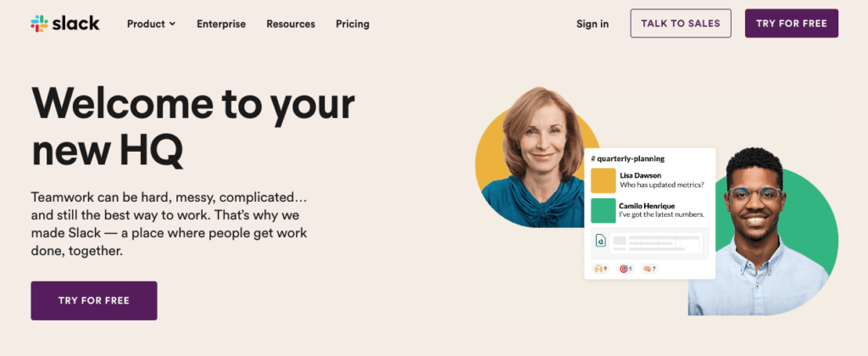The image size is (868, 356).
Task: Click the brain emoji reaction
Action: [650, 269]
